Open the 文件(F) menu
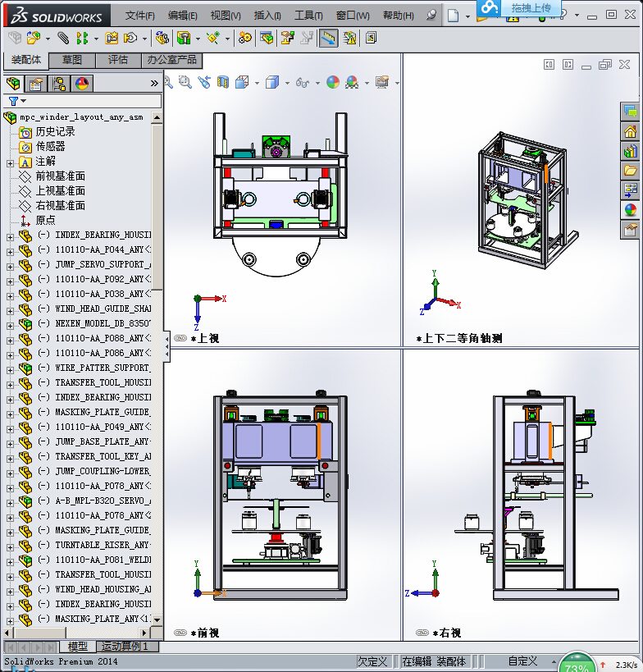The width and height of the screenshot is (643, 672). (x=139, y=16)
